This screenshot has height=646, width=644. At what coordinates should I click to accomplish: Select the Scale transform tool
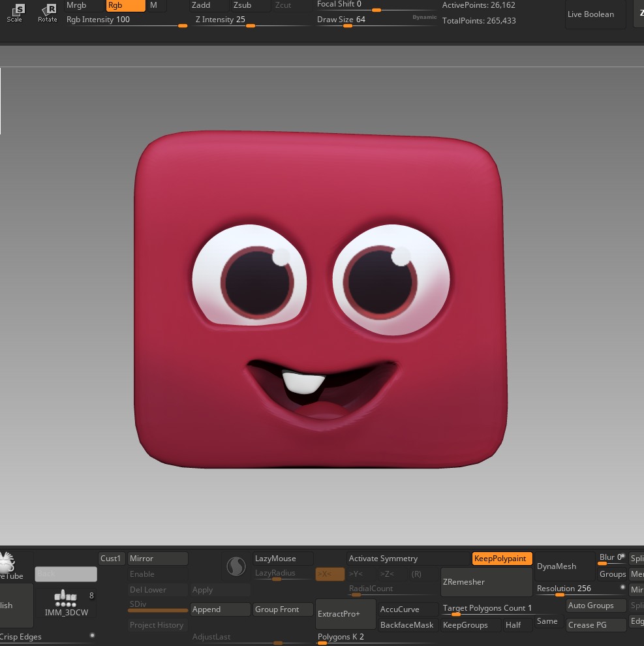pyautogui.click(x=14, y=12)
